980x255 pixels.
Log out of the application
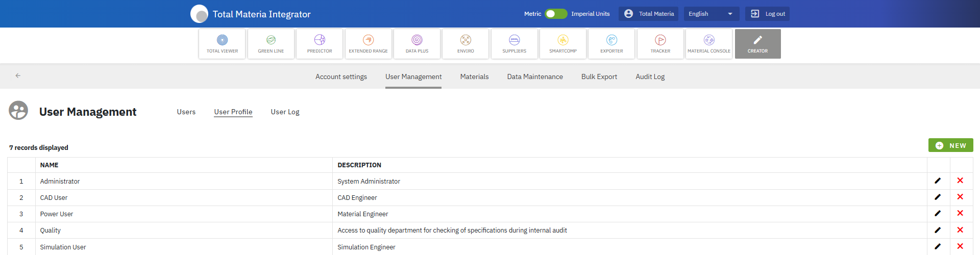767,14
